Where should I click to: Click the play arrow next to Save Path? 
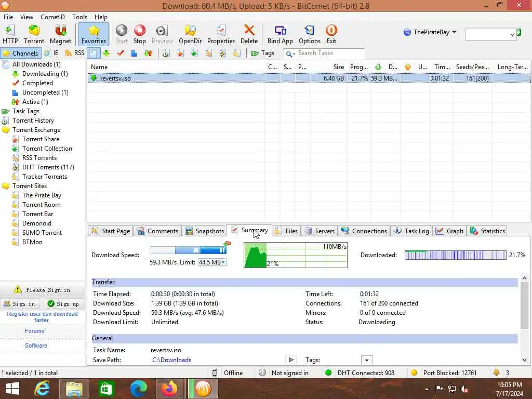(x=291, y=360)
